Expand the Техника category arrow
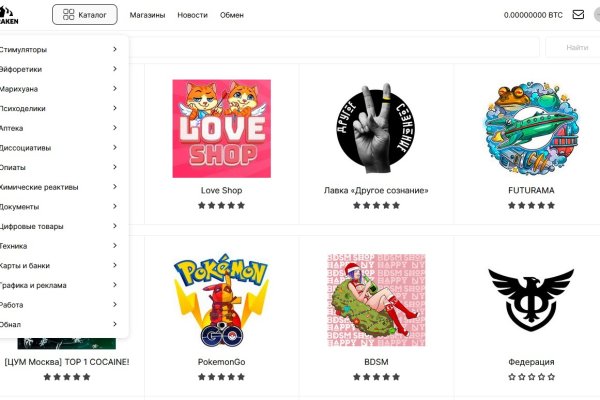This screenshot has width=600, height=400. [115, 246]
